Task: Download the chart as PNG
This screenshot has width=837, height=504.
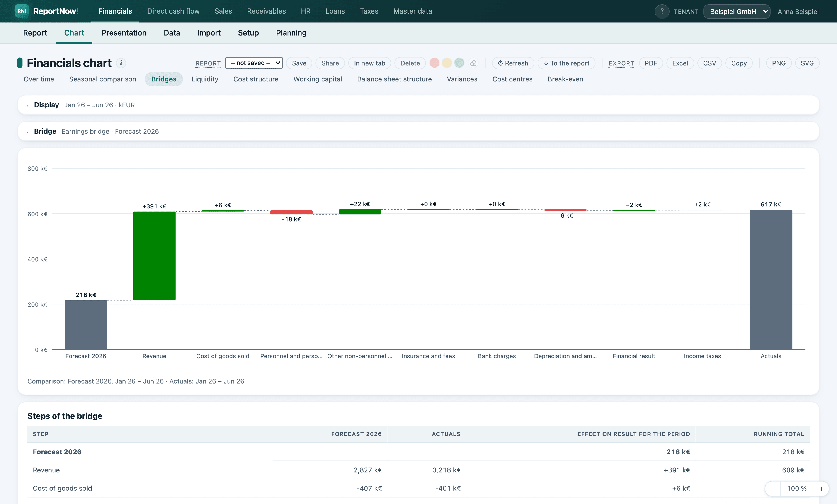Action: [x=779, y=63]
